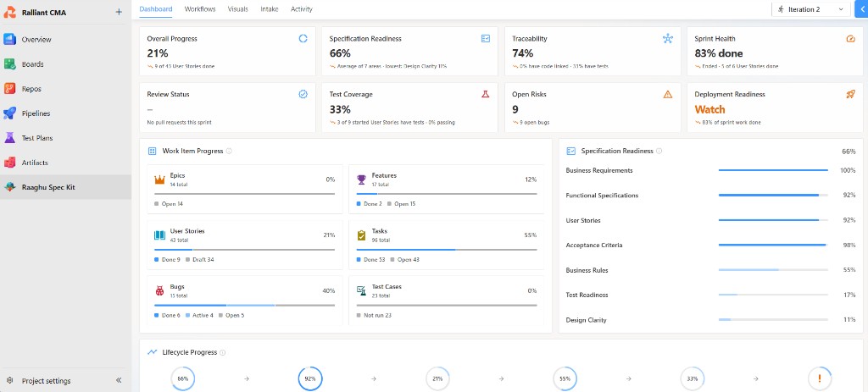The image size is (868, 392).
Task: Click the Deployment Readiness rocket icon
Action: coord(851,94)
